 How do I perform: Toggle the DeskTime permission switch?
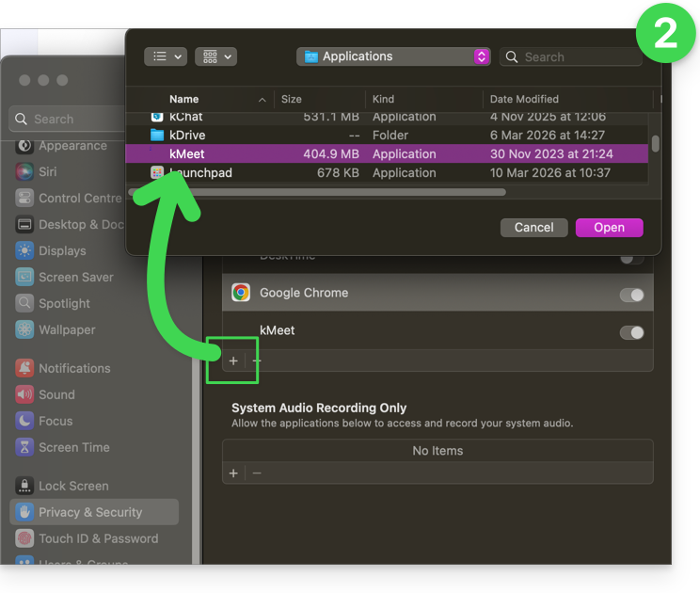point(631,257)
